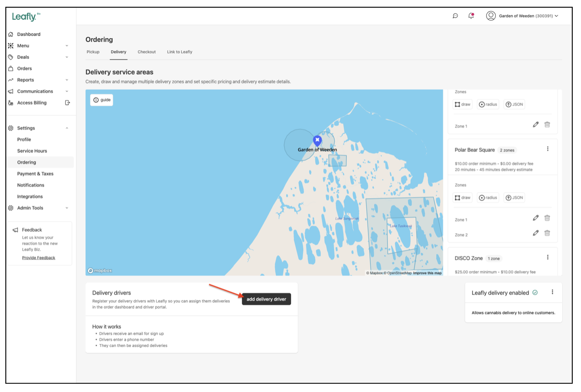Expand the Deals sidebar section
Image resolution: width=581 pixels, height=392 pixels.
pyautogui.click(x=67, y=57)
